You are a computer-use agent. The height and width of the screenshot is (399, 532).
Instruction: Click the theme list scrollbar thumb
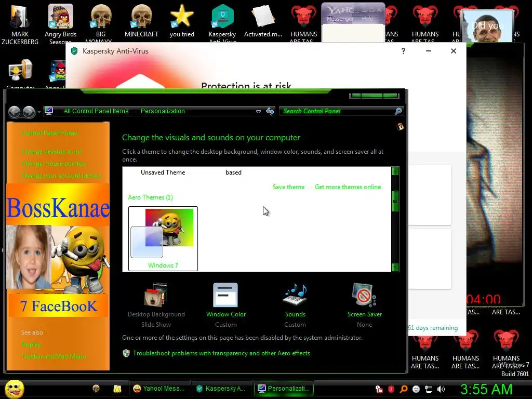click(395, 201)
